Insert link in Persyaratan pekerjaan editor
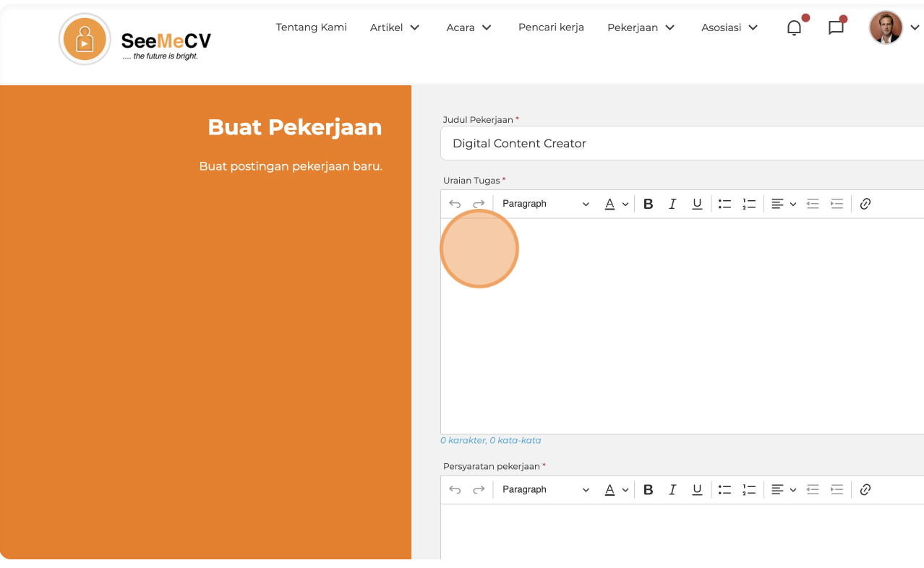The height and width of the screenshot is (568, 924). coord(865,490)
